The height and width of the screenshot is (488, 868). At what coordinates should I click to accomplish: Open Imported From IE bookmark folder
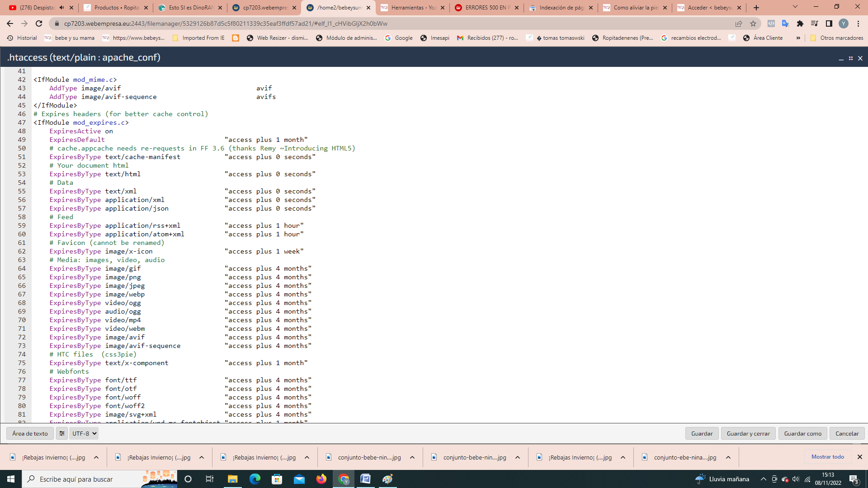pos(198,38)
